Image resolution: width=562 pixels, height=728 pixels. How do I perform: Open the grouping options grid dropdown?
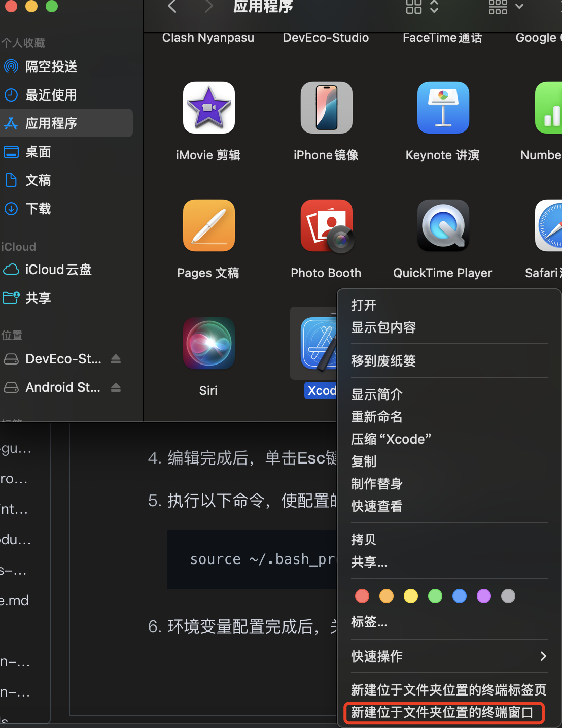[505, 7]
